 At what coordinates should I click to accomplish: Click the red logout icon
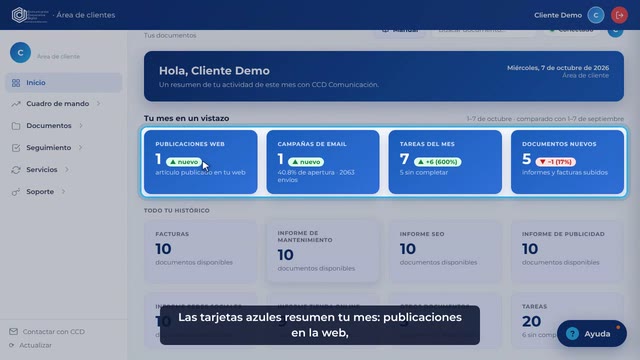619,15
